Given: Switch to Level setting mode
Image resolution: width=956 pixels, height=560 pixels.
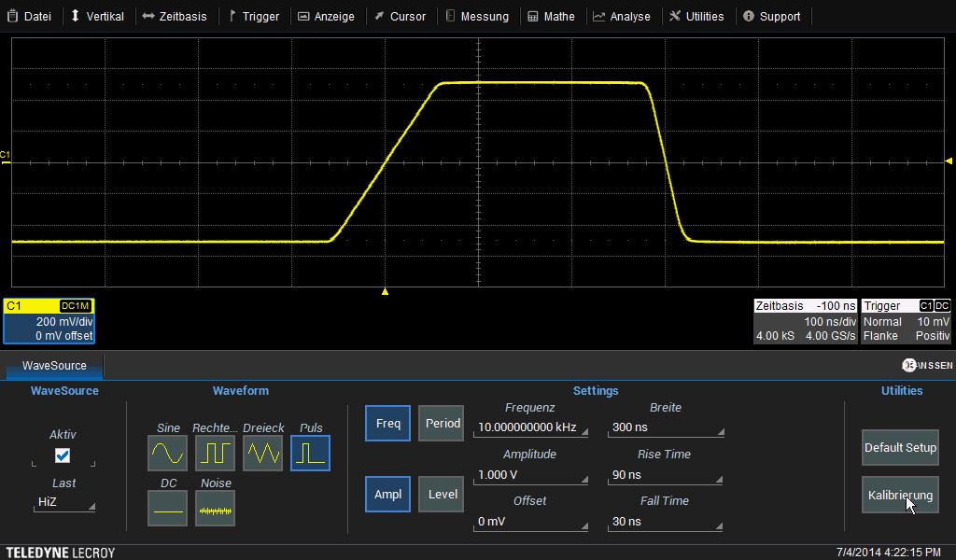Looking at the screenshot, I should click(443, 494).
